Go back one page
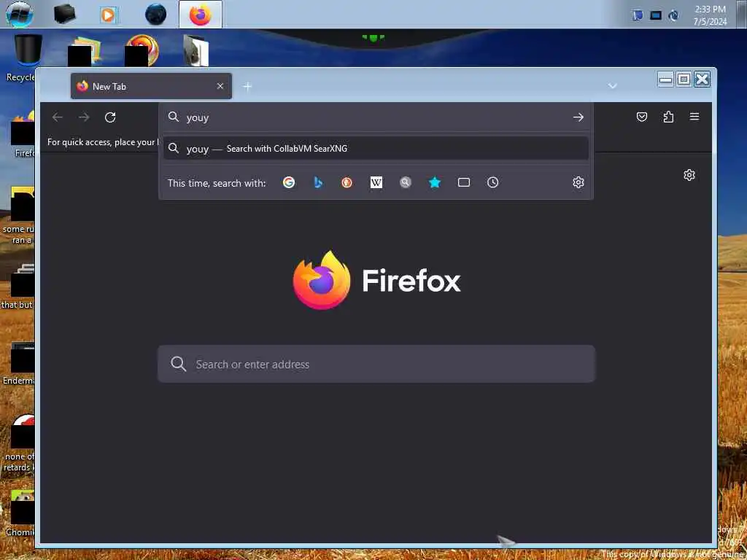Screen dimensions: 747x560 (58, 117)
